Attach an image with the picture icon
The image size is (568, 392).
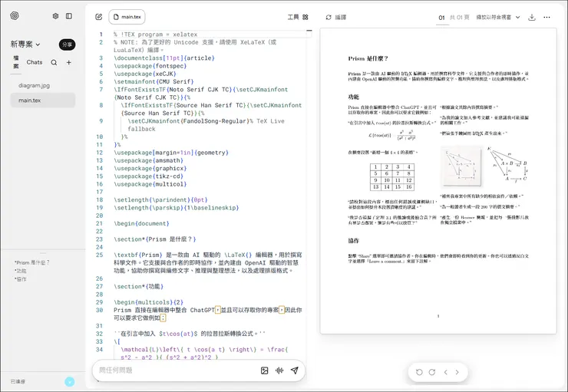click(x=265, y=371)
